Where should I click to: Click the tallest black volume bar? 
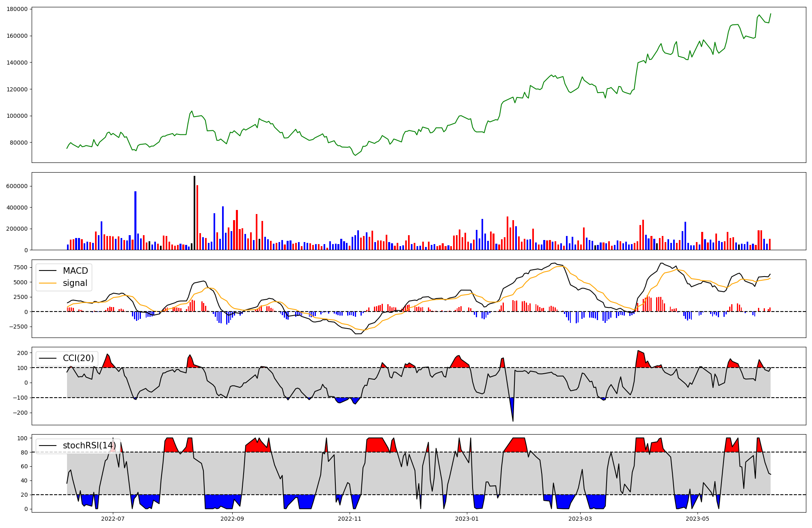coord(194,213)
